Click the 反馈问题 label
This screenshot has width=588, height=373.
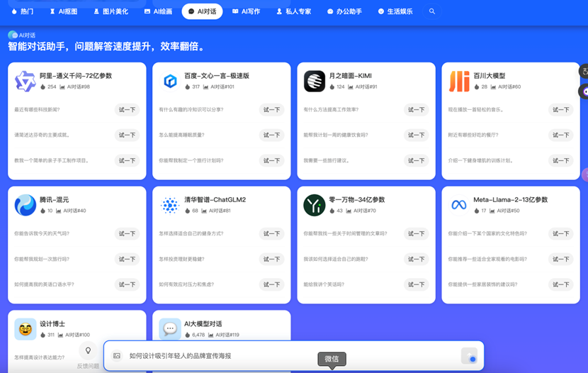pyautogui.click(x=88, y=366)
